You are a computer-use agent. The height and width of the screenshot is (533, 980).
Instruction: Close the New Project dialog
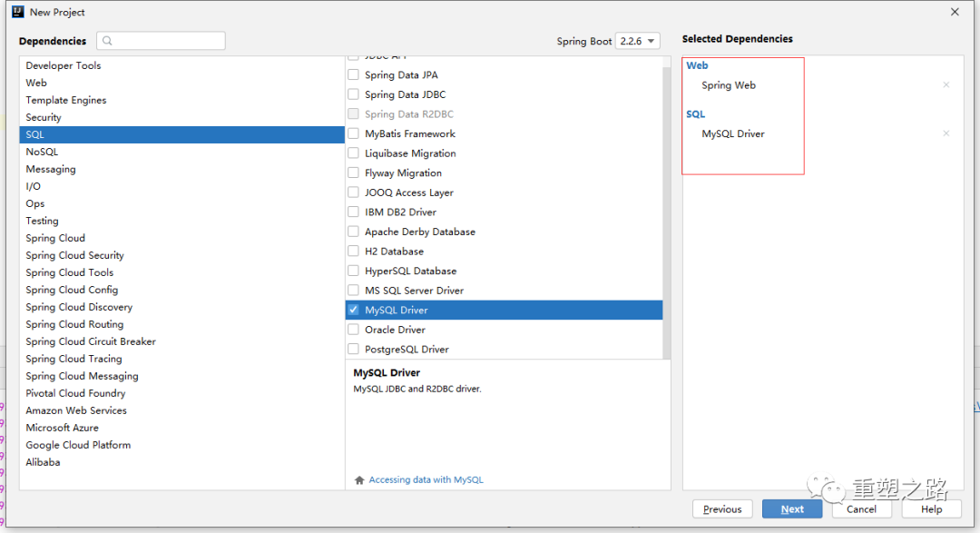(955, 13)
